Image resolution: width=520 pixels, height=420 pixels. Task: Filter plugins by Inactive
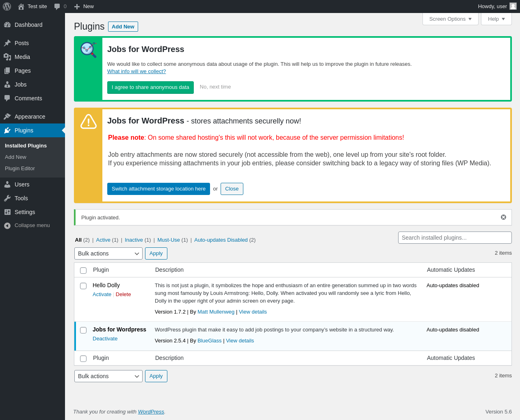pos(134,240)
